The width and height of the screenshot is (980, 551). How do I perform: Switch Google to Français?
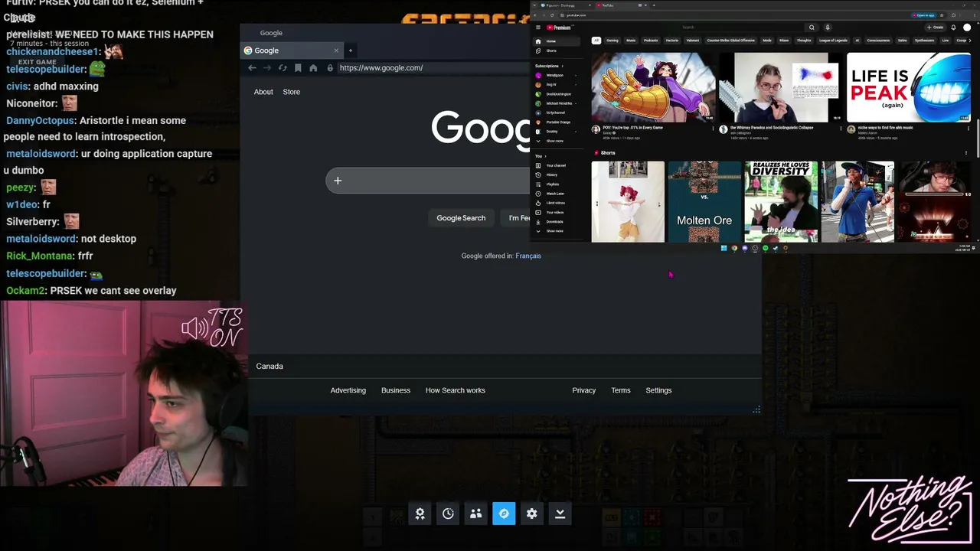pos(528,256)
